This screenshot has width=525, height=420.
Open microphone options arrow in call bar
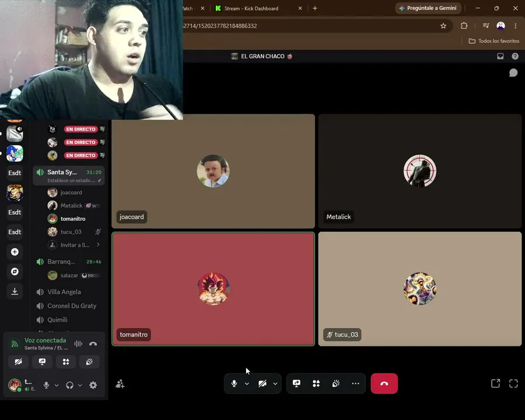(x=247, y=383)
